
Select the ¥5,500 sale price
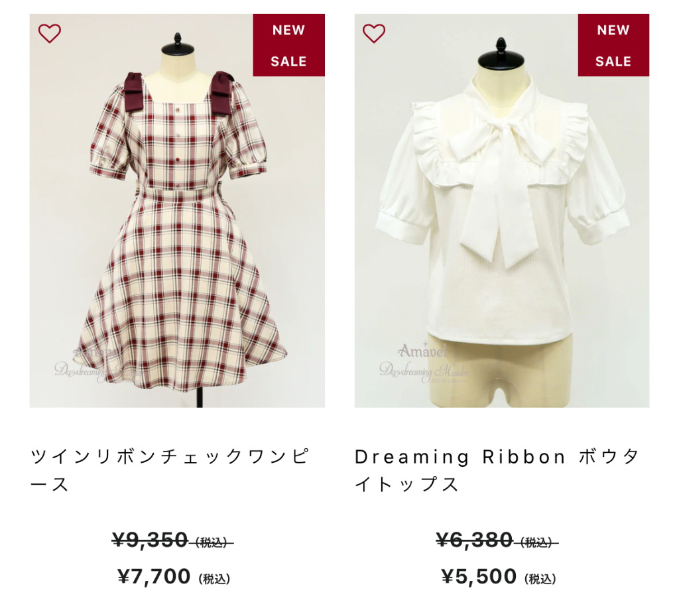[479, 576]
